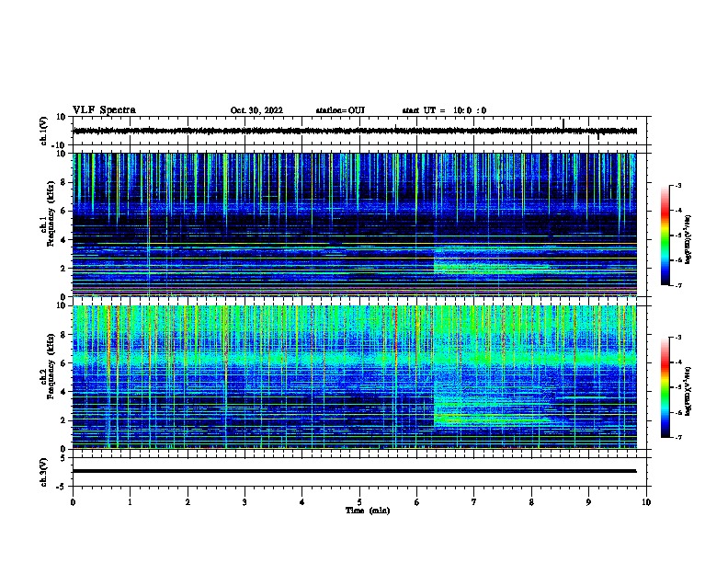Click the 'station=OUJ' label
Viewport: 728px width, 563px height.
340,110
